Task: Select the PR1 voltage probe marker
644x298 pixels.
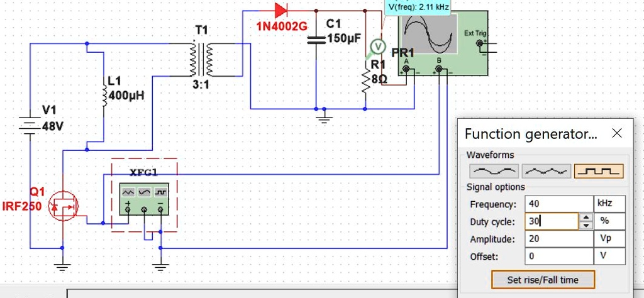Action: pos(377,47)
